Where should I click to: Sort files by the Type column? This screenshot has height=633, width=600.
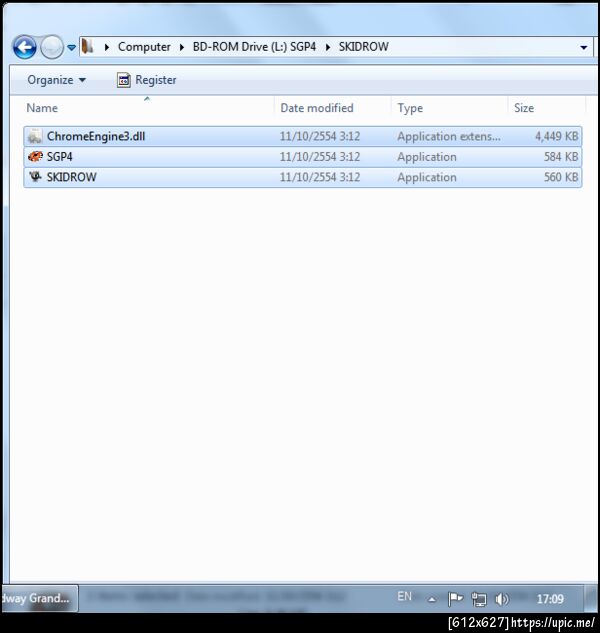point(410,108)
